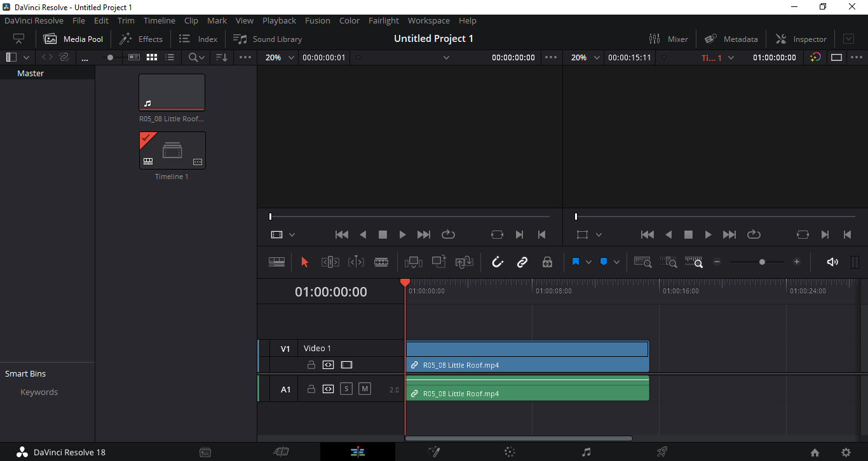Open the Effects panel
Screen dimensions: 868x461
[x=141, y=39]
